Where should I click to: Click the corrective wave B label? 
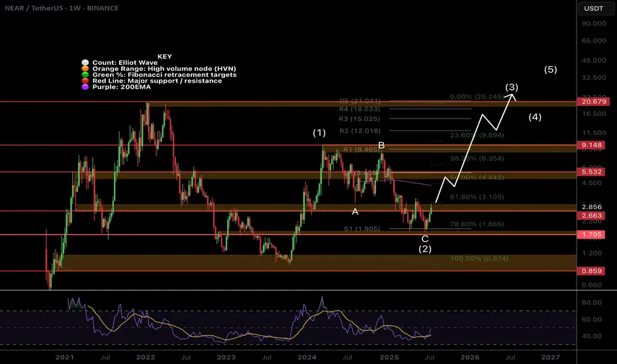pos(381,146)
